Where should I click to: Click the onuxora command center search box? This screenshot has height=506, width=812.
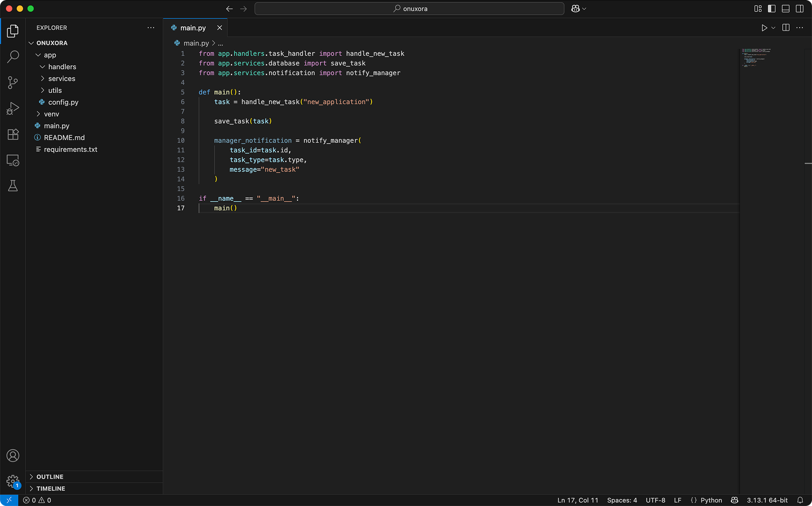pyautogui.click(x=409, y=9)
